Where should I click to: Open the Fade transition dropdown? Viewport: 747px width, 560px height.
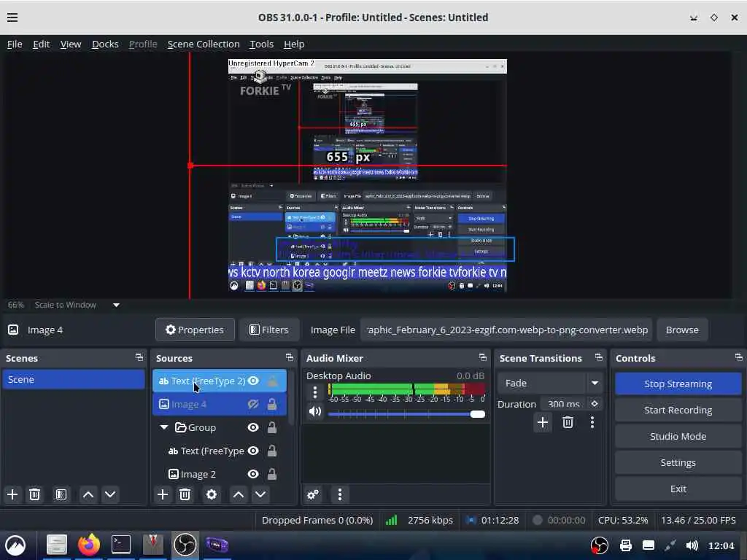[x=595, y=383]
